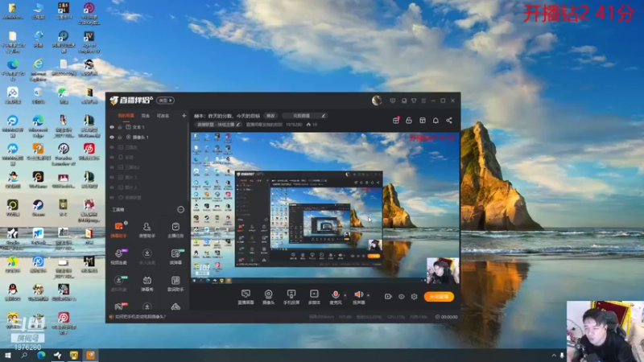Image resolution: width=644 pixels, height=362 pixels.
Task: Open taskbar search
Action: click(24, 356)
